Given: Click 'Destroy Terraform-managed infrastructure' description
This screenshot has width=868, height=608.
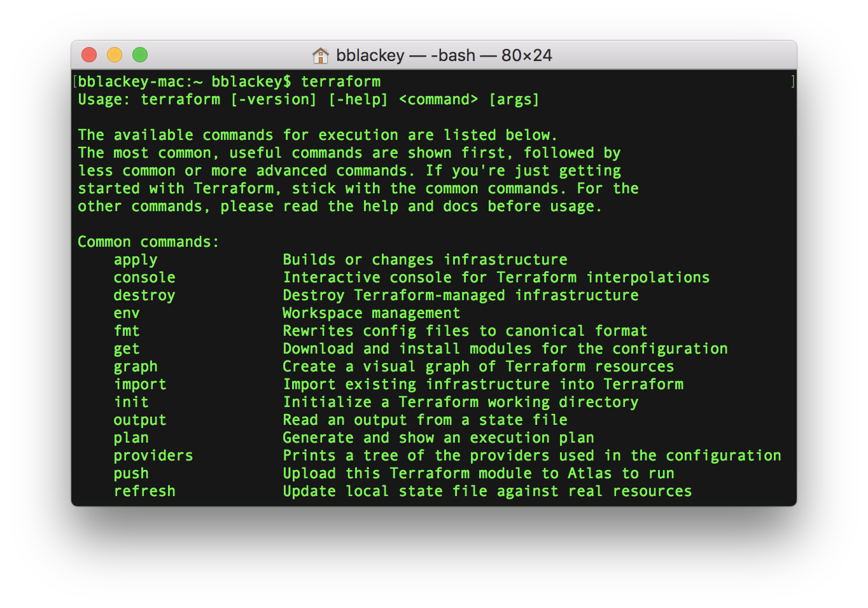Looking at the screenshot, I should point(461,295).
